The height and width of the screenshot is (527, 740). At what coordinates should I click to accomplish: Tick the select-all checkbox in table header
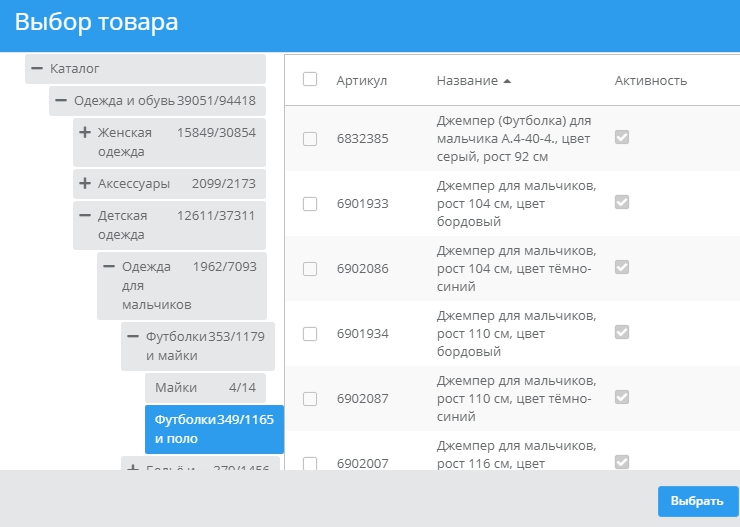[310, 80]
